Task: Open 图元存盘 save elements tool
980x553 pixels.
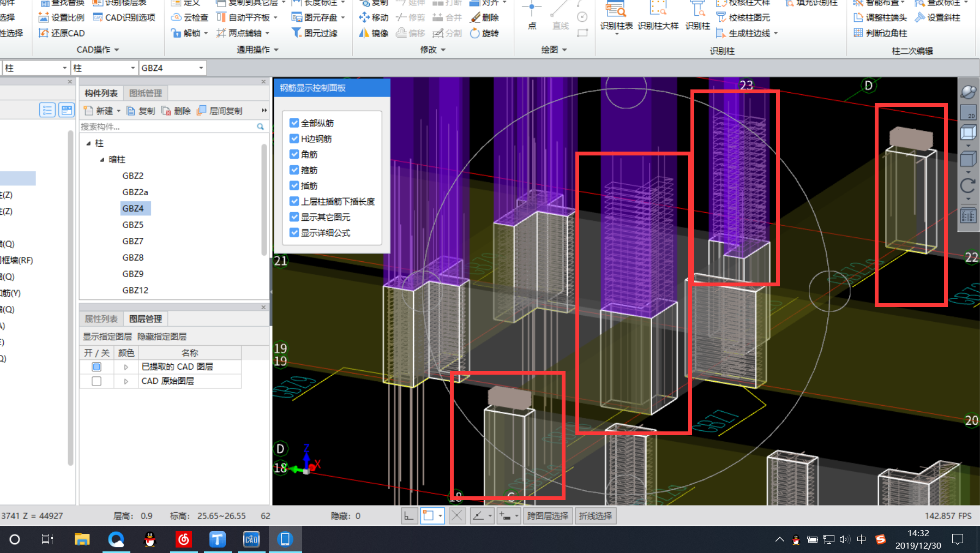Action: (318, 17)
